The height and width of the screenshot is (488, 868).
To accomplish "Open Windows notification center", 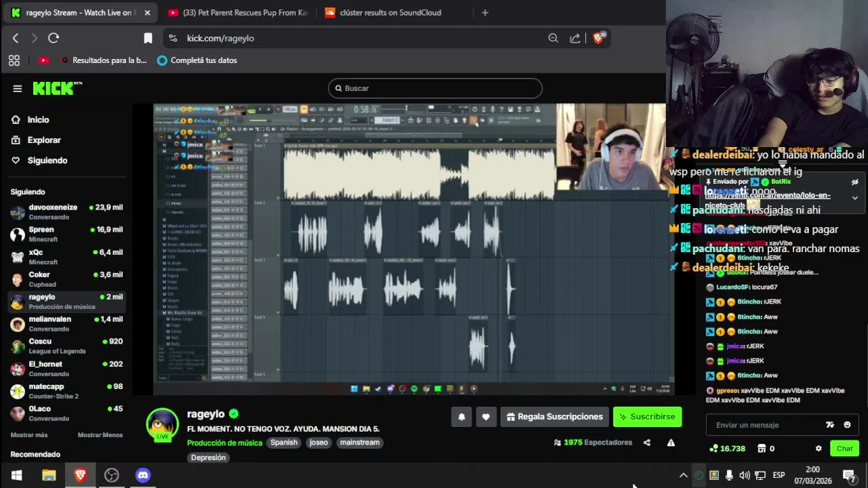I will pyautogui.click(x=849, y=475).
